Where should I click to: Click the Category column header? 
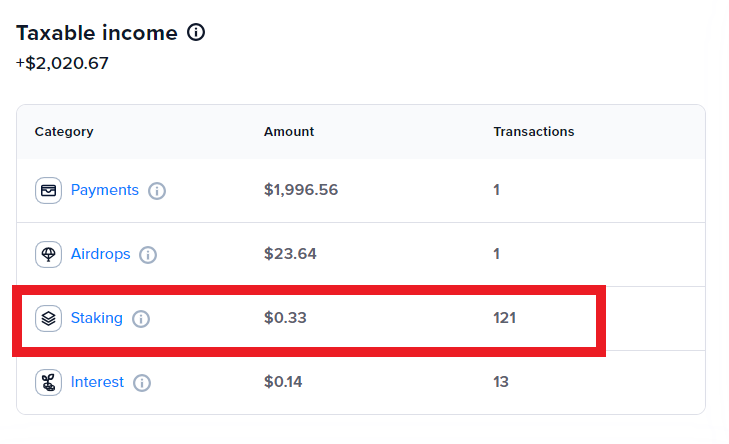(64, 131)
